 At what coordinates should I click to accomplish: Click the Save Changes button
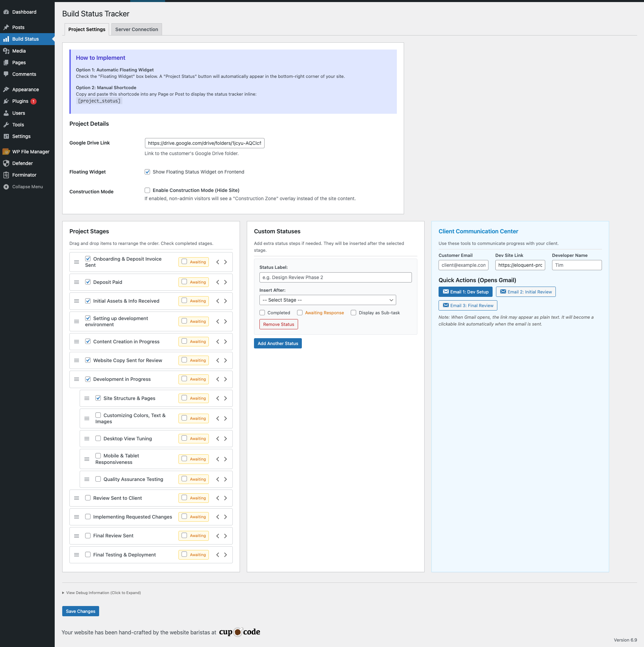[81, 611]
